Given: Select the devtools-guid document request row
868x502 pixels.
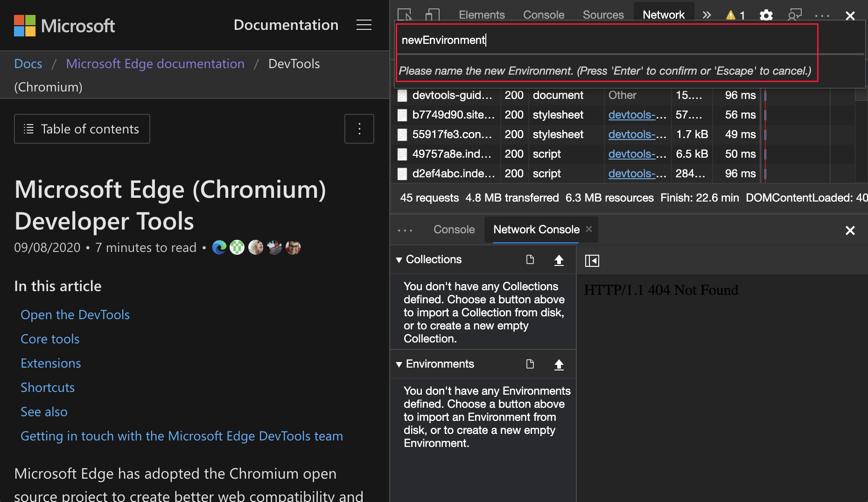Looking at the screenshot, I should [579, 95].
